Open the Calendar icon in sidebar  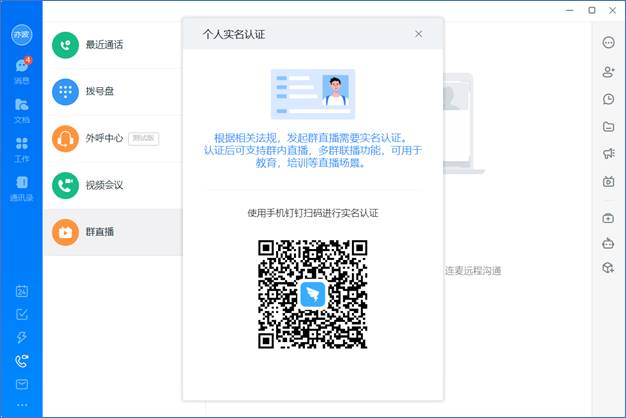click(22, 291)
